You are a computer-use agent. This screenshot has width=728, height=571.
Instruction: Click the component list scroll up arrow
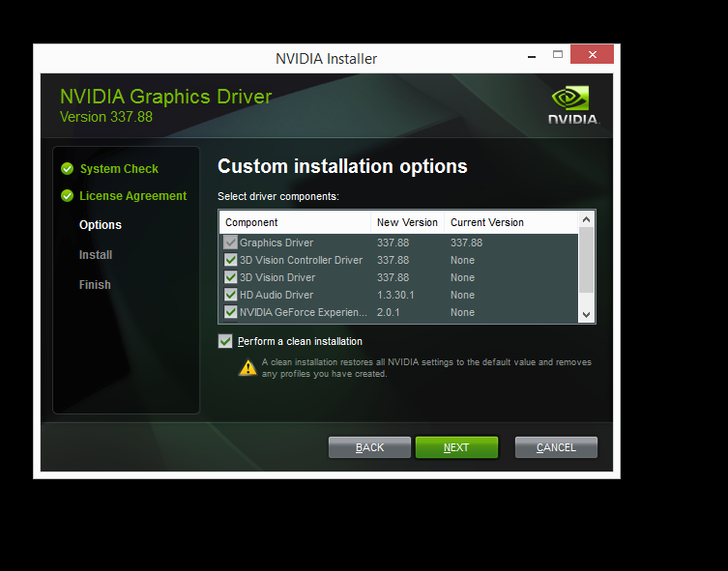tap(586, 219)
